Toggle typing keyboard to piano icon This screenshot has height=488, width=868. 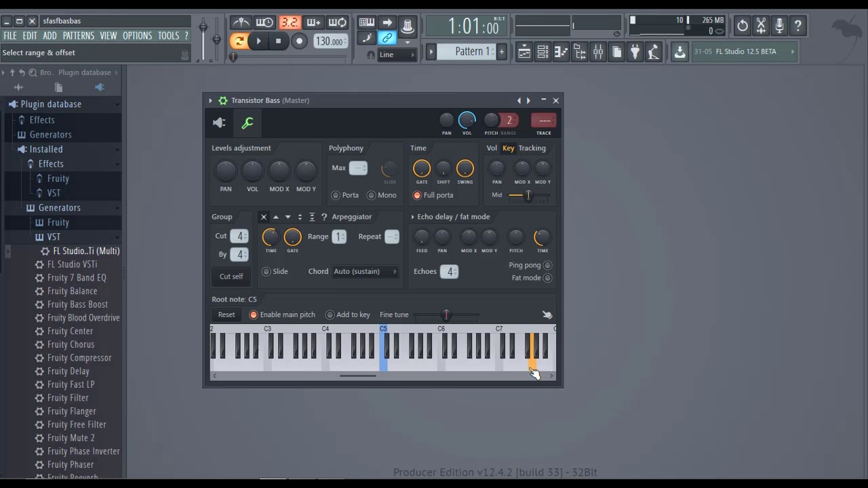point(367,22)
